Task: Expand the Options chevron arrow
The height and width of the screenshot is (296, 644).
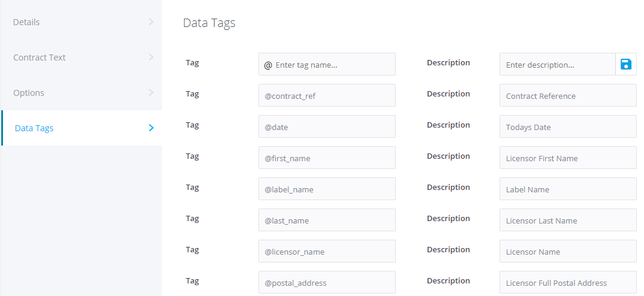Action: [151, 93]
